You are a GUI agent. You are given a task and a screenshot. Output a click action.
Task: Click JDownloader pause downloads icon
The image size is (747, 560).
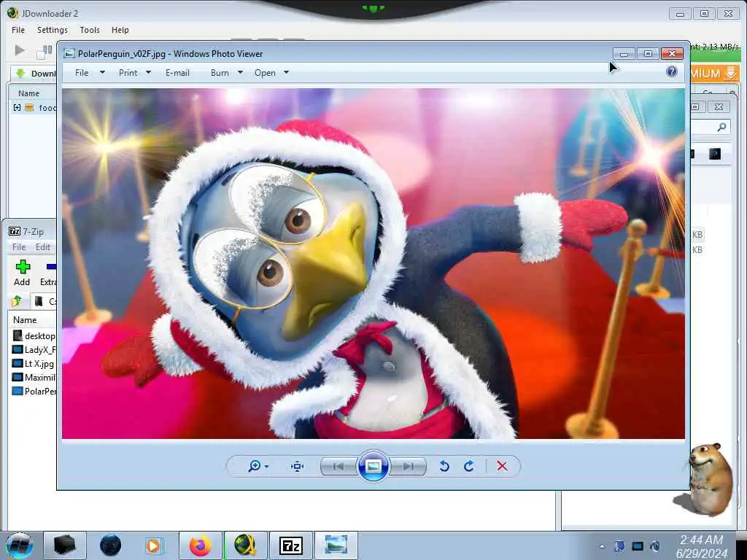tap(44, 52)
